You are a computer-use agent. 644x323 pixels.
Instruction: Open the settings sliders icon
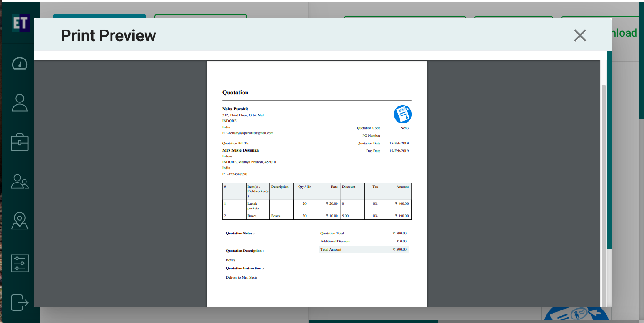(x=20, y=263)
